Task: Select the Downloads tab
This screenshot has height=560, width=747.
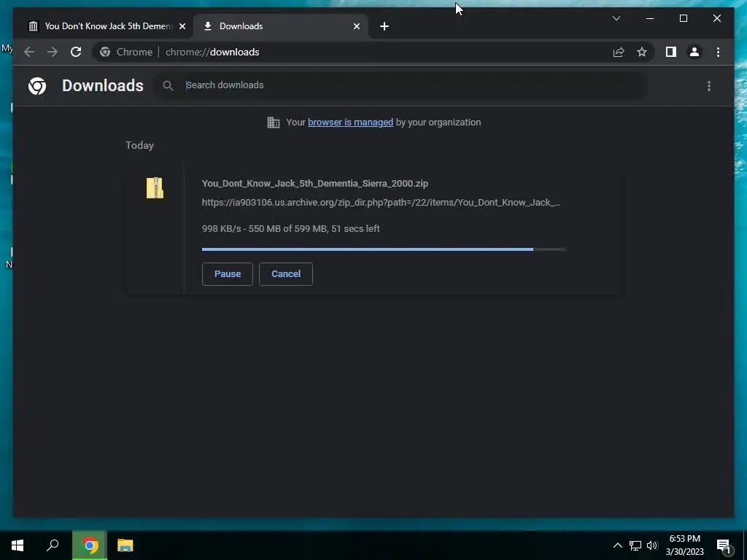Action: pyautogui.click(x=281, y=26)
